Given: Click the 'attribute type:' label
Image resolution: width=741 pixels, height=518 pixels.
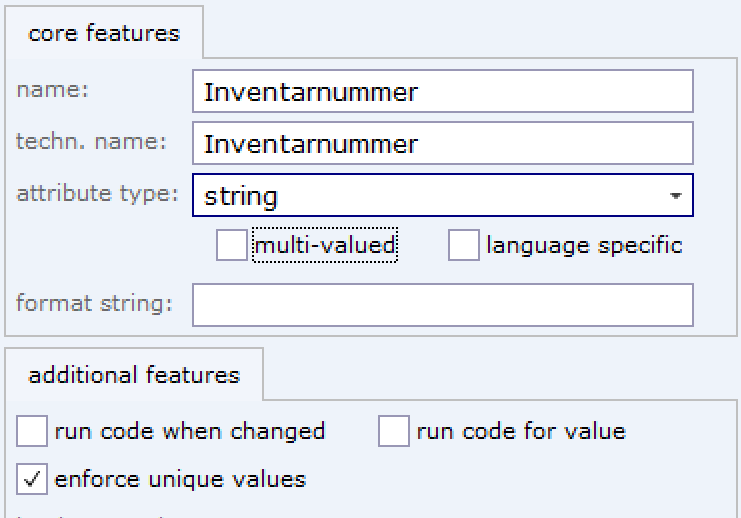Looking at the screenshot, I should [x=97, y=194].
